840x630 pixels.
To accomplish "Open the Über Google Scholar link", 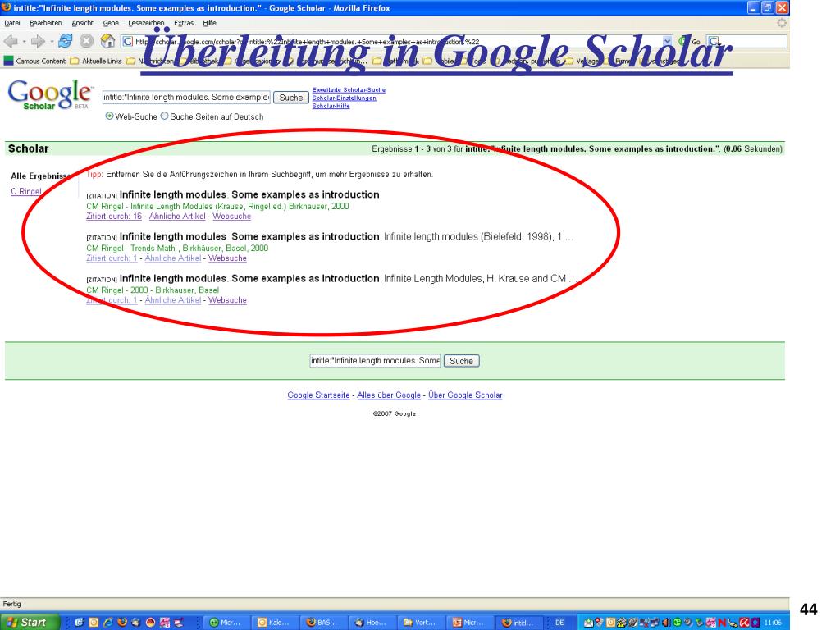I will [x=465, y=395].
